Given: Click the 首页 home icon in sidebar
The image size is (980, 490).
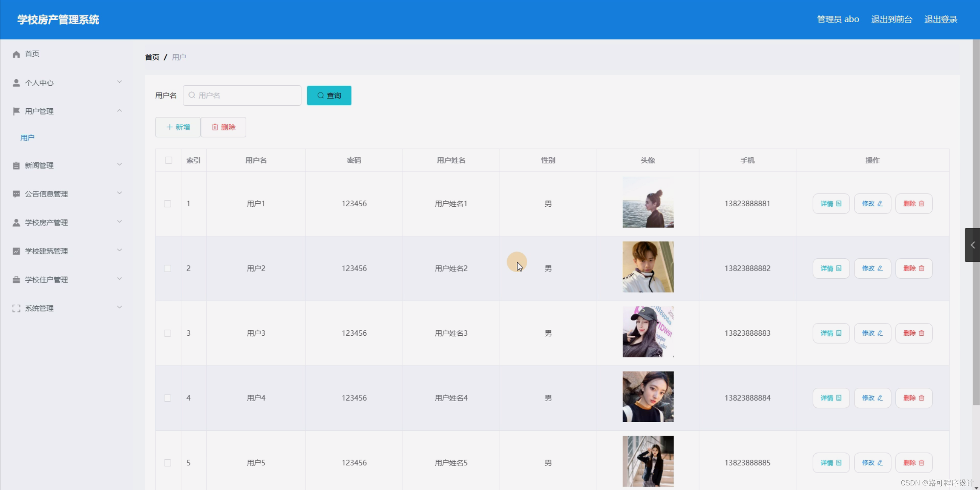Looking at the screenshot, I should coord(16,54).
